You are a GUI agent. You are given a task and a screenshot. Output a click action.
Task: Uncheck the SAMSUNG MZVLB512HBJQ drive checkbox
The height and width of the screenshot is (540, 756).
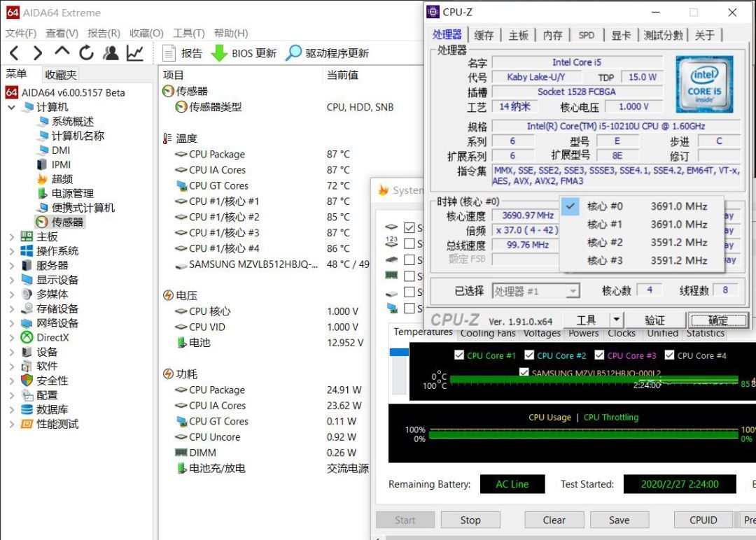coord(525,371)
